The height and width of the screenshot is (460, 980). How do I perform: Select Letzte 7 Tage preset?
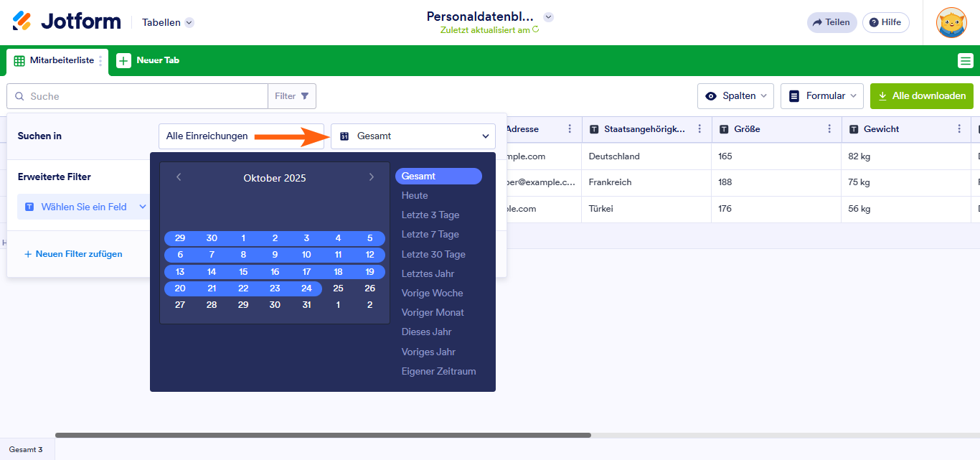click(430, 235)
